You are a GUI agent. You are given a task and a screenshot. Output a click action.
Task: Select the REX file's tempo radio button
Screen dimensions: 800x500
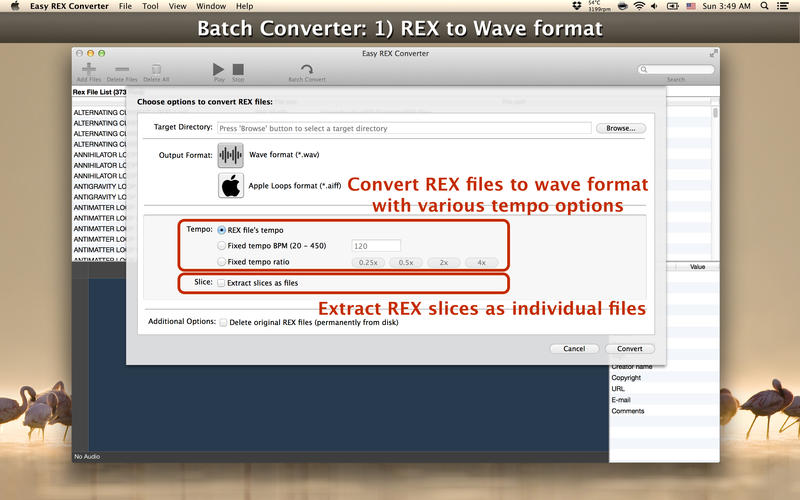coord(221,230)
